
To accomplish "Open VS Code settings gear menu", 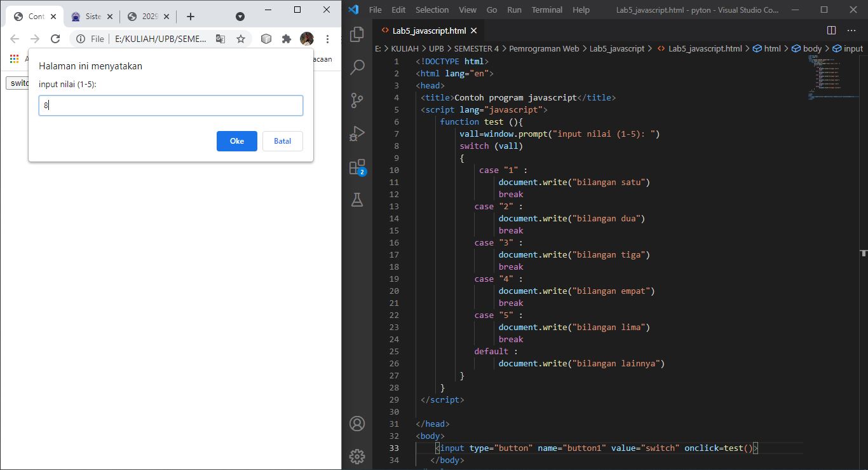I will (356, 456).
